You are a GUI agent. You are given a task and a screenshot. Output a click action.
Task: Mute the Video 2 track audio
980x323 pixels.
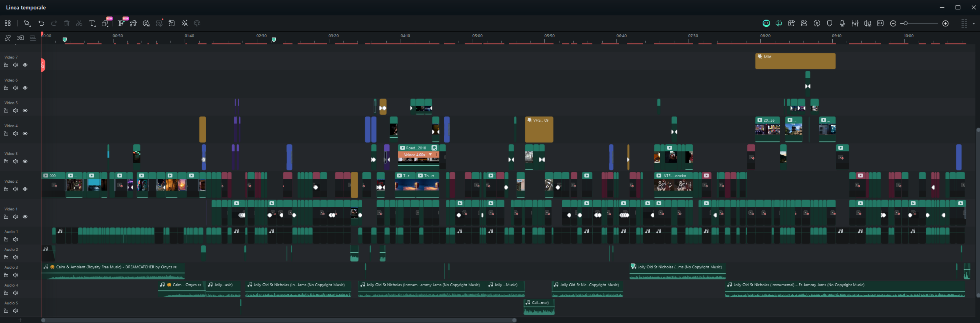(x=16, y=189)
